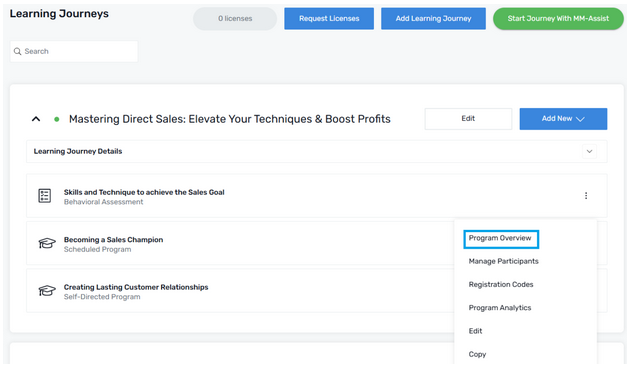Click Edit in the context menu
Image resolution: width=631 pixels, height=378 pixels.
click(x=475, y=331)
